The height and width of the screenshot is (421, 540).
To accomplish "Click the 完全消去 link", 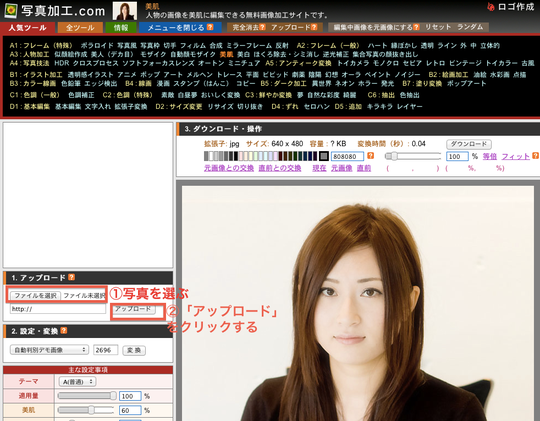I will 246,27.
